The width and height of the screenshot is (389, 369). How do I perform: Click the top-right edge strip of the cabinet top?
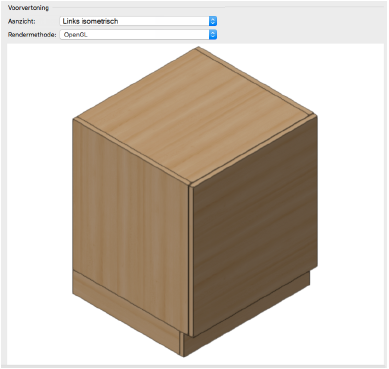(x=257, y=82)
